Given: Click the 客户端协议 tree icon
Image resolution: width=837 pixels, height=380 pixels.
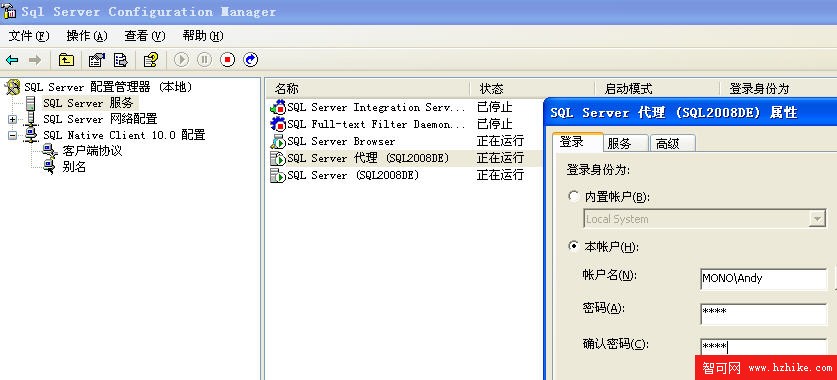Looking at the screenshot, I should (x=50, y=151).
